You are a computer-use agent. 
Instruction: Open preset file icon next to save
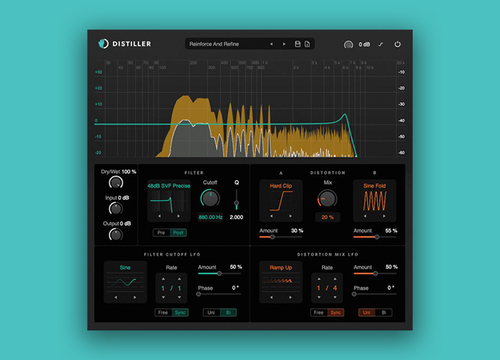coord(307,44)
